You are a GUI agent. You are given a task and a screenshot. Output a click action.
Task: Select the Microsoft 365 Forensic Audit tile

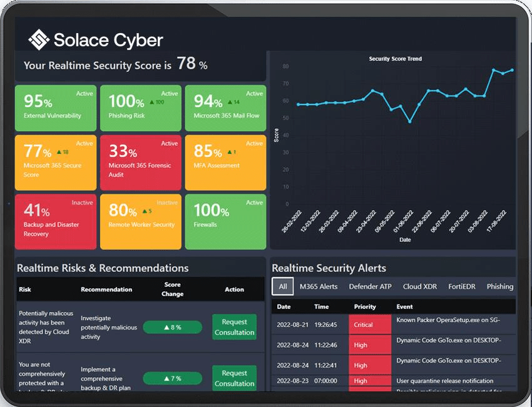coord(141,163)
